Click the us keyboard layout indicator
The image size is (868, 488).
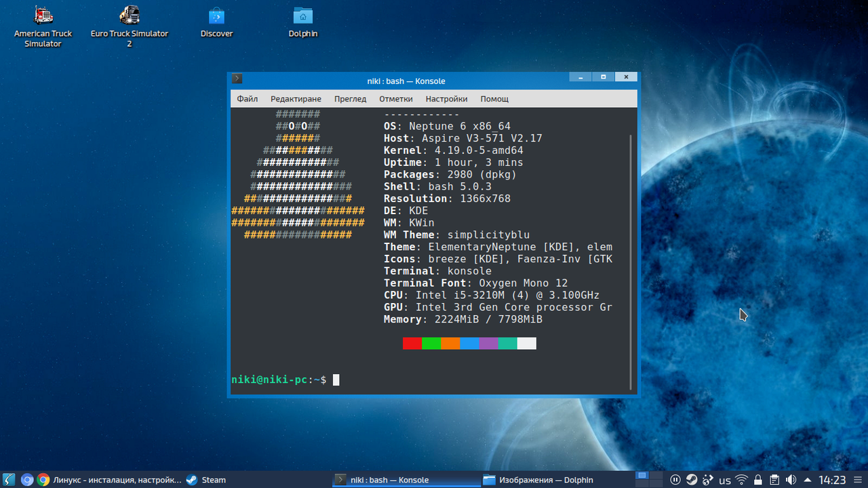pos(725,481)
